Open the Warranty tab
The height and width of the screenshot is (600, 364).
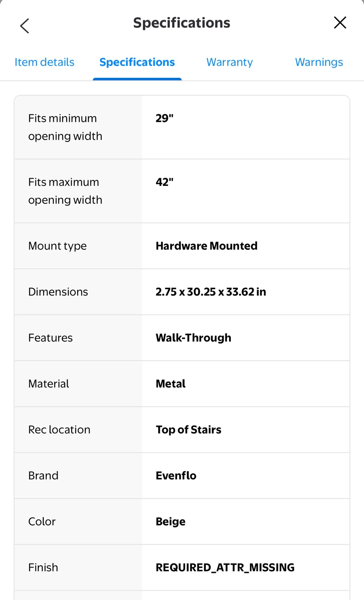pos(229,62)
